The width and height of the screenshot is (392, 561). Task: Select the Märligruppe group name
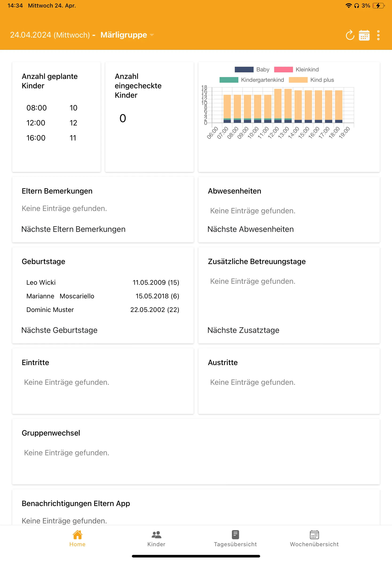(124, 35)
